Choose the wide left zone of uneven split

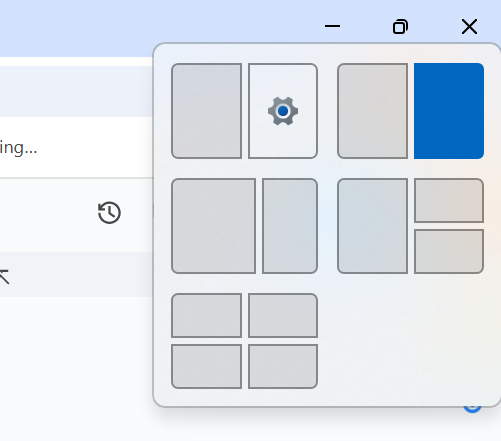point(214,226)
